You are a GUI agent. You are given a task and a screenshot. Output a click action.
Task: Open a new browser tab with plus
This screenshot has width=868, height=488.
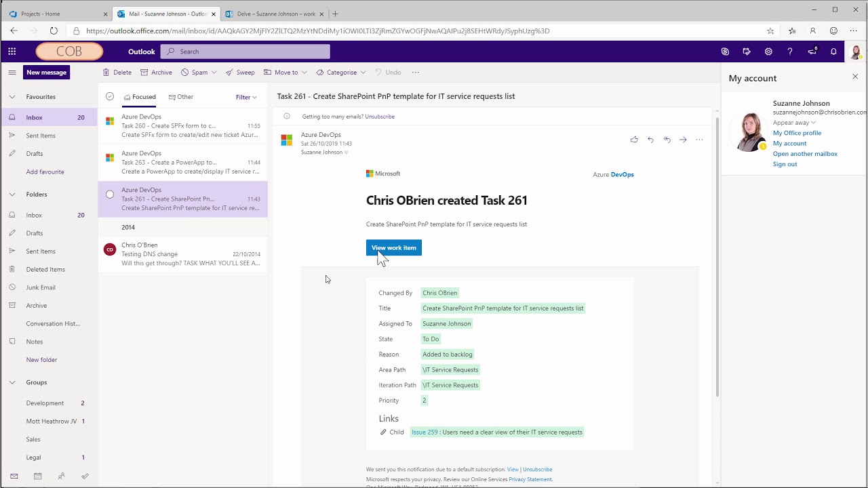[336, 14]
